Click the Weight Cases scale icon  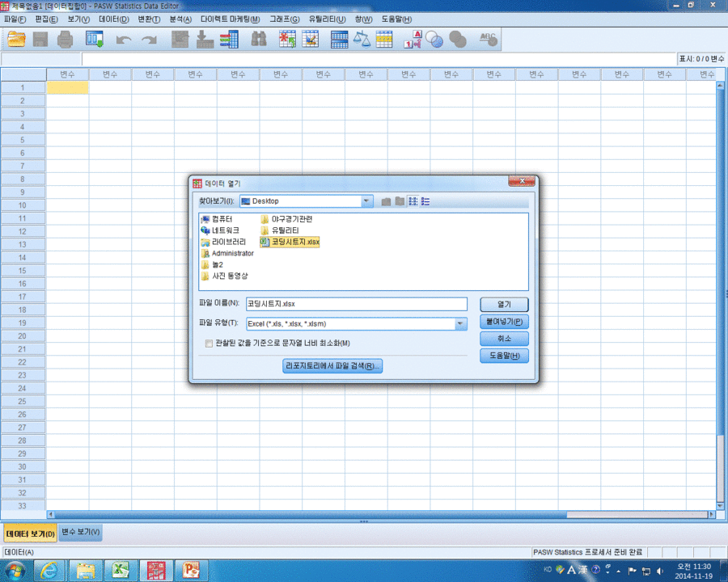pyautogui.click(x=362, y=40)
